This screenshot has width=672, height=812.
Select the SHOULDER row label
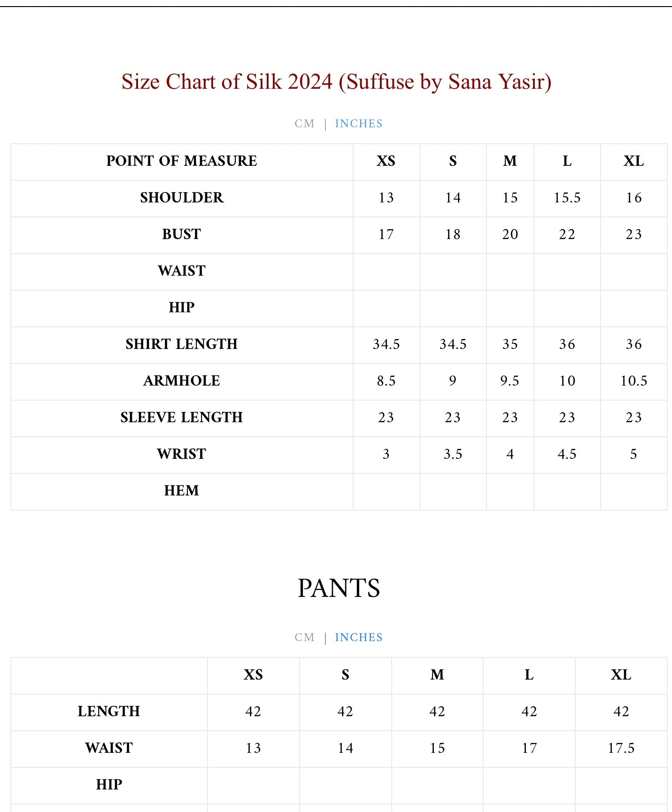[x=182, y=198]
